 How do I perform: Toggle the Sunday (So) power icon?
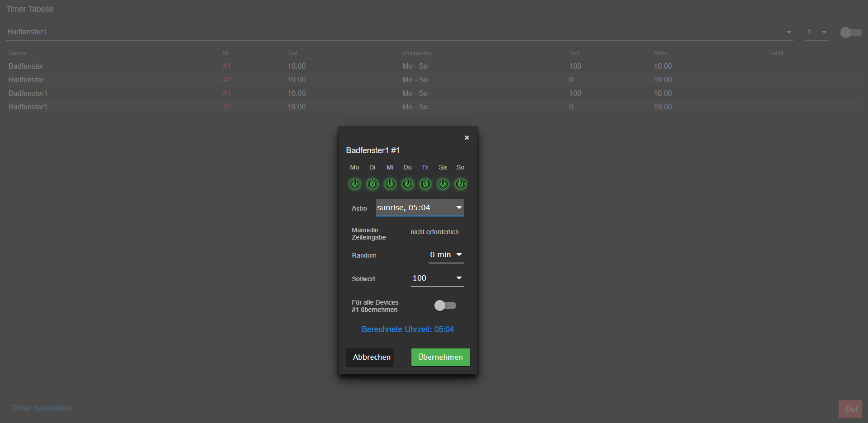coord(461,184)
